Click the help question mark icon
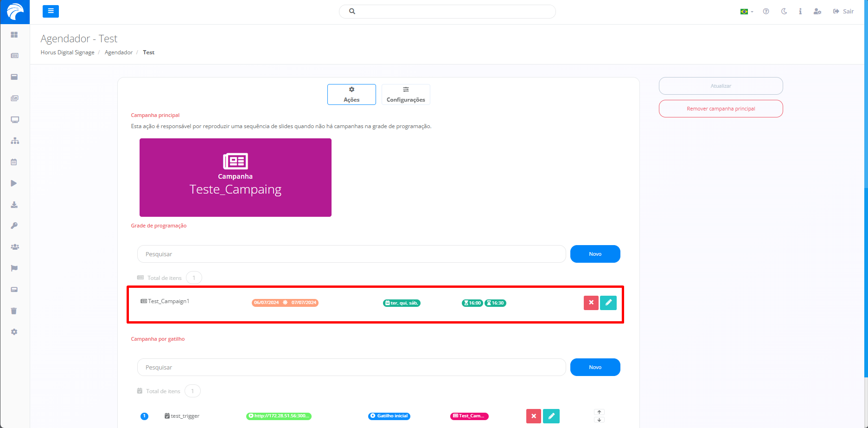Image resolution: width=868 pixels, height=428 pixels. 766,12
